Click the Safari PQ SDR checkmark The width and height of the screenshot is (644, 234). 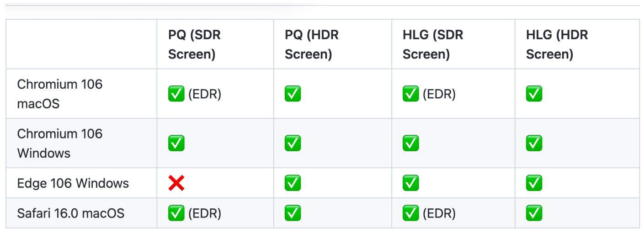tap(176, 213)
